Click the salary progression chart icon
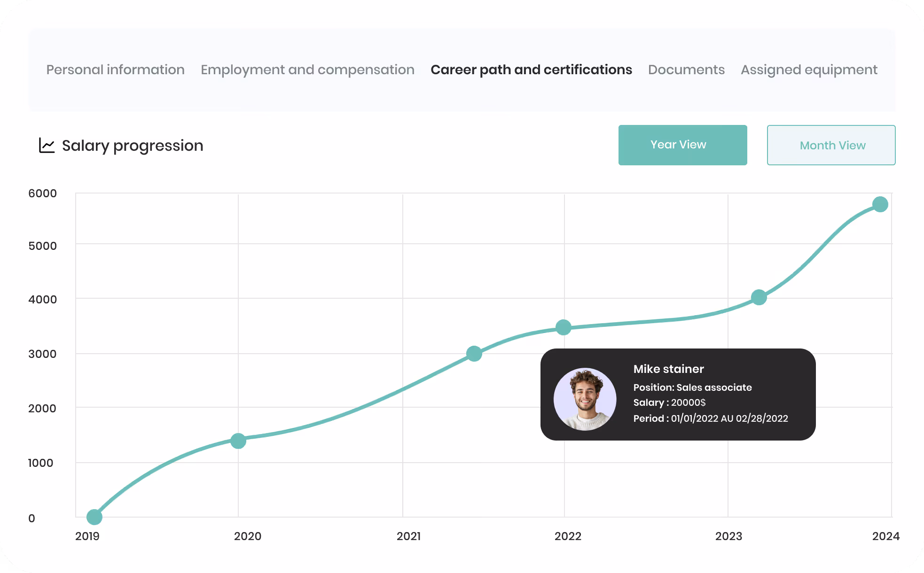 [47, 145]
